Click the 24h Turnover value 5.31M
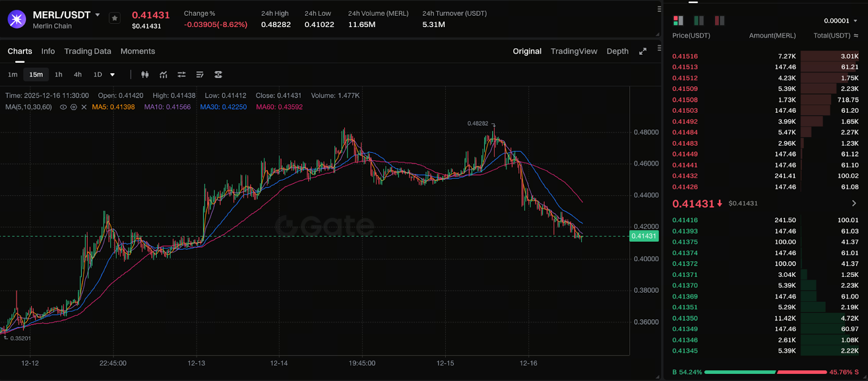 click(x=434, y=25)
